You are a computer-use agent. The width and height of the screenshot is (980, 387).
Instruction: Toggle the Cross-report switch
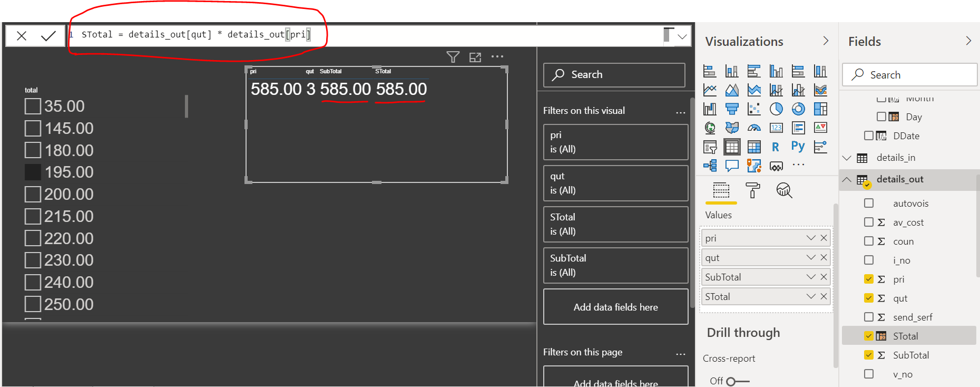click(737, 381)
